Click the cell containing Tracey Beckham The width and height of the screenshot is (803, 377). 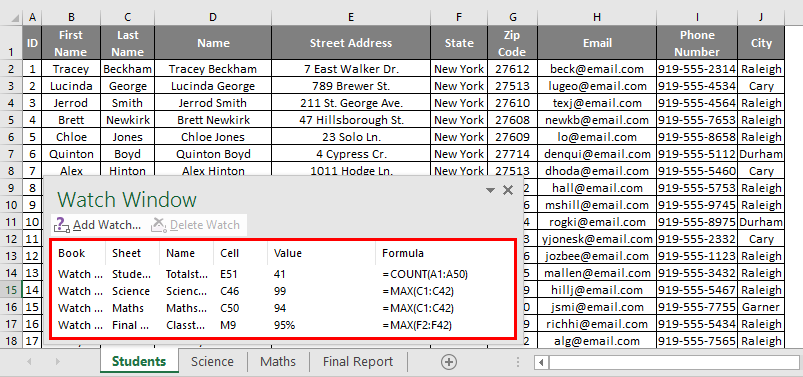tap(213, 69)
